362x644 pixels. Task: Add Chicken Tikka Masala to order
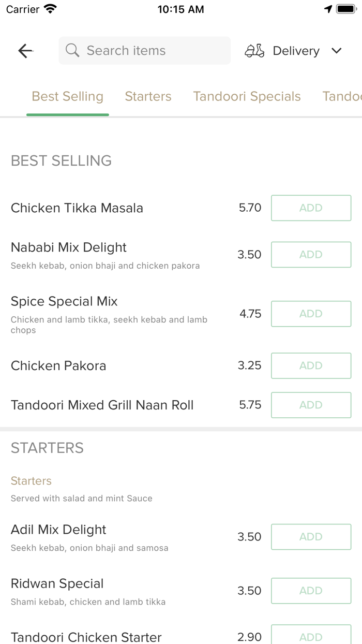click(x=311, y=208)
